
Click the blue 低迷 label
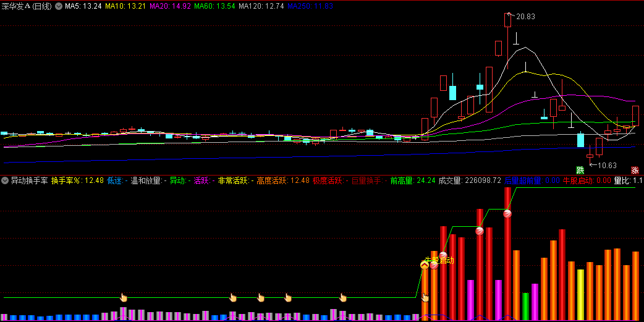coord(117,180)
